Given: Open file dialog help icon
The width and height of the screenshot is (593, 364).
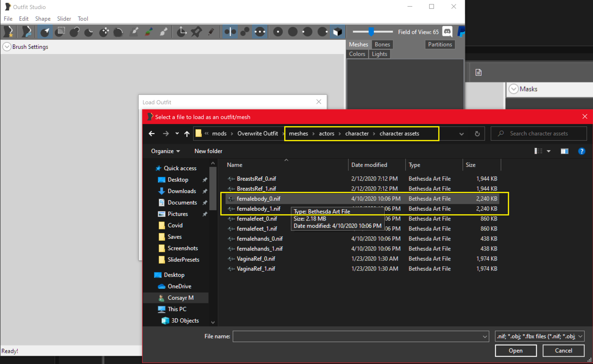Looking at the screenshot, I should [x=582, y=151].
